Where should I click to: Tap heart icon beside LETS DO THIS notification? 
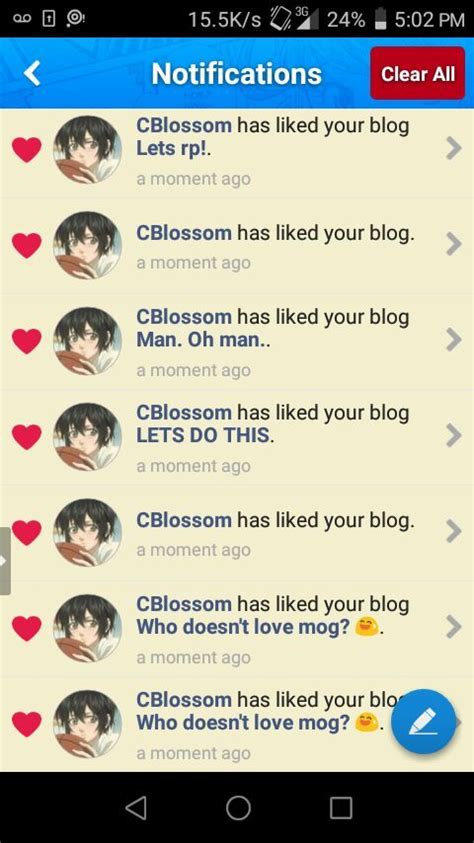pyautogui.click(x=27, y=437)
